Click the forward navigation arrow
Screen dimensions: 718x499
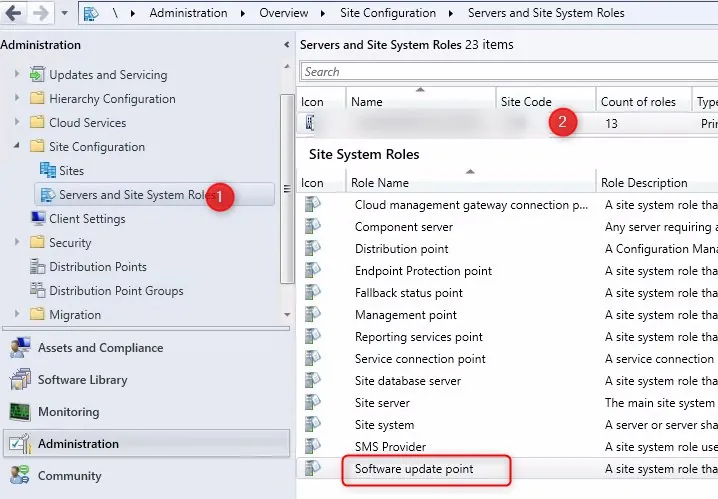pos(41,13)
